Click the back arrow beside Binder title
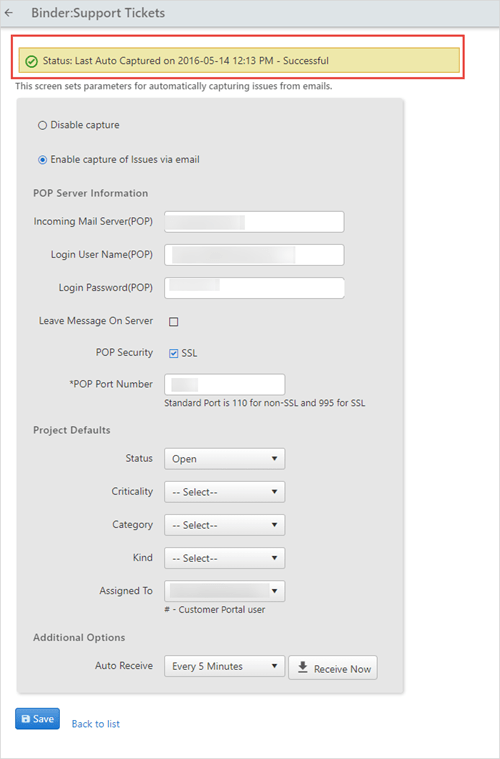Viewport: 500px width, 759px height. pos(9,13)
